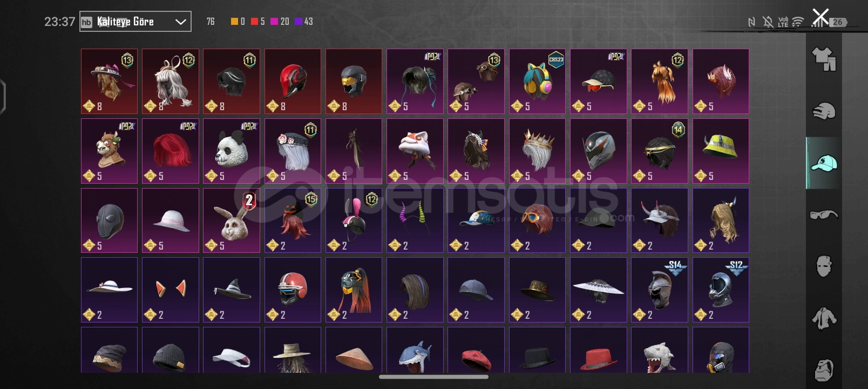Select the blue shark hat item
The height and width of the screenshot is (389, 868).
[x=415, y=350]
